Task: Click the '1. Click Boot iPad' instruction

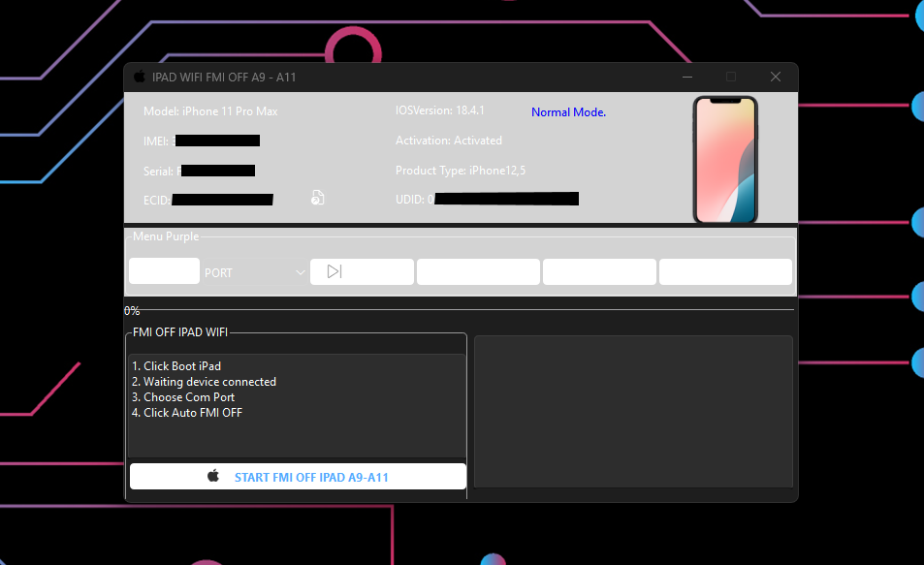Action: tap(176, 366)
